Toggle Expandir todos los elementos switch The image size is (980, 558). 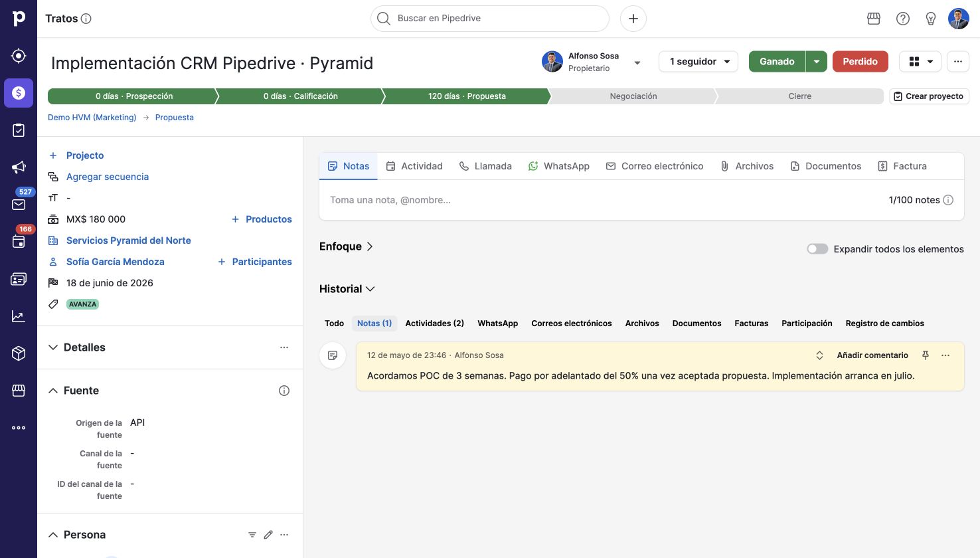tap(817, 249)
